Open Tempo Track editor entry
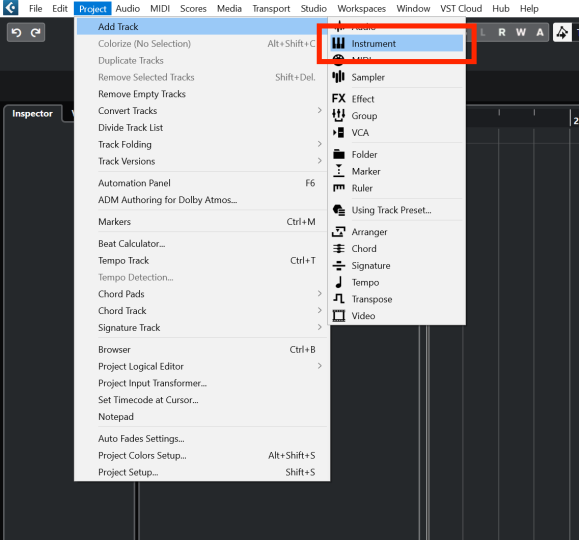Viewport: 579px width, 540px height. (202, 260)
